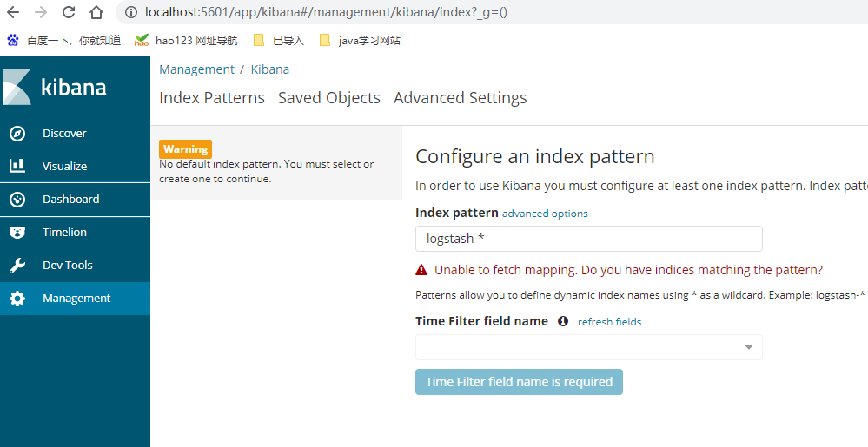Open Visualize via bar chart icon
Image resolution: width=868 pixels, height=447 pixels.
click(17, 166)
